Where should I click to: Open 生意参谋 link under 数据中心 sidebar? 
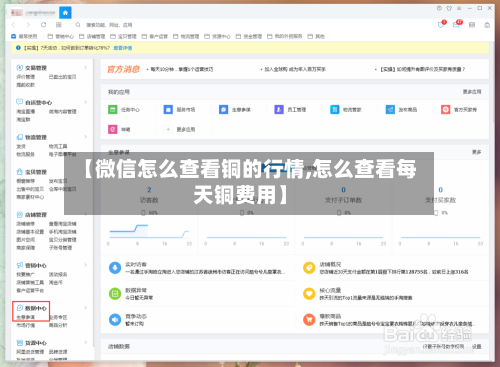click(26, 317)
